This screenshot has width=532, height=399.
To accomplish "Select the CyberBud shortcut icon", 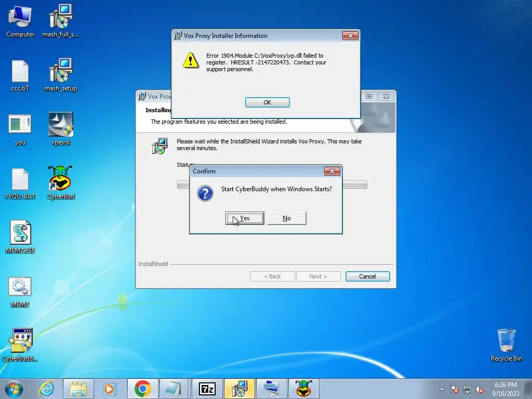I will click(x=60, y=182).
